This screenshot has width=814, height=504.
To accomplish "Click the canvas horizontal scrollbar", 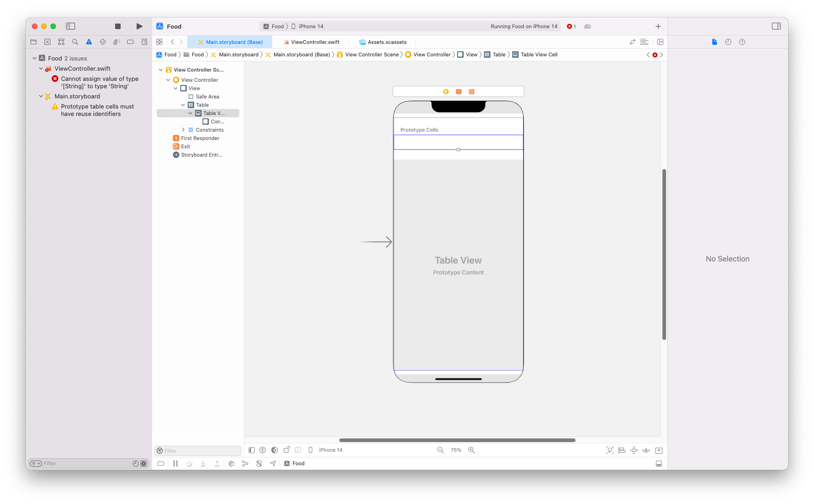I will tap(457, 440).
